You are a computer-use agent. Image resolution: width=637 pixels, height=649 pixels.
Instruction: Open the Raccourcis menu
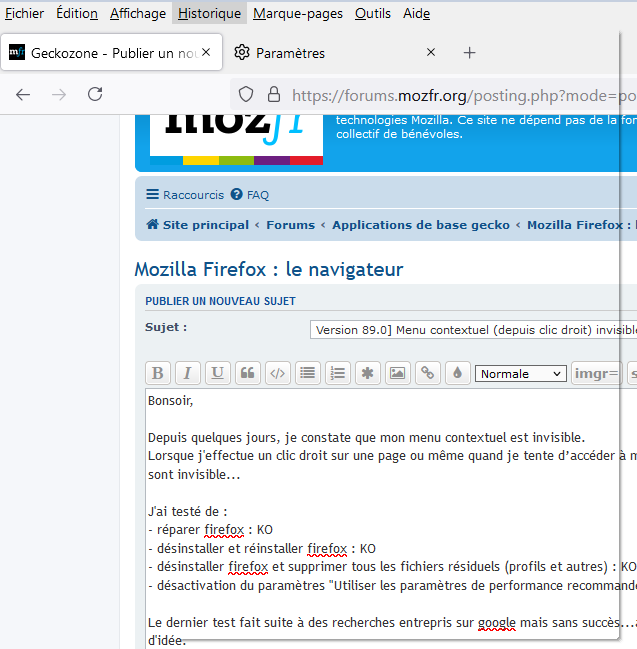click(185, 195)
